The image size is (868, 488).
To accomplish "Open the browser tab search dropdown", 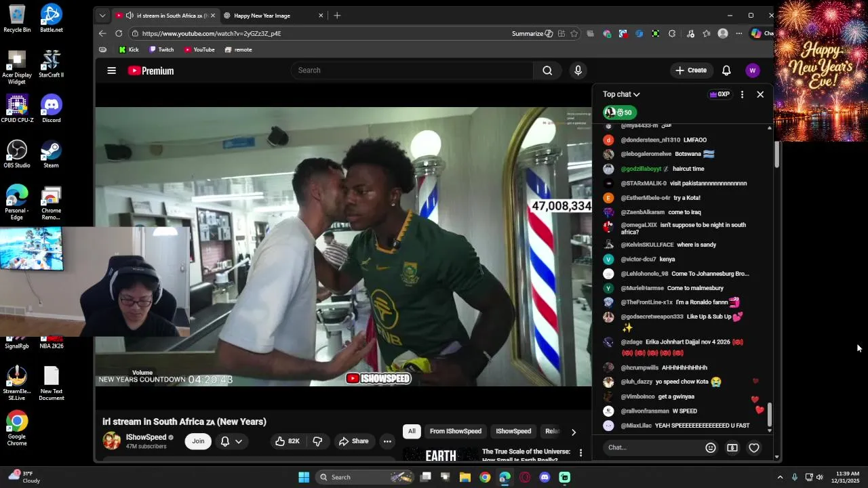I will pyautogui.click(x=102, y=15).
